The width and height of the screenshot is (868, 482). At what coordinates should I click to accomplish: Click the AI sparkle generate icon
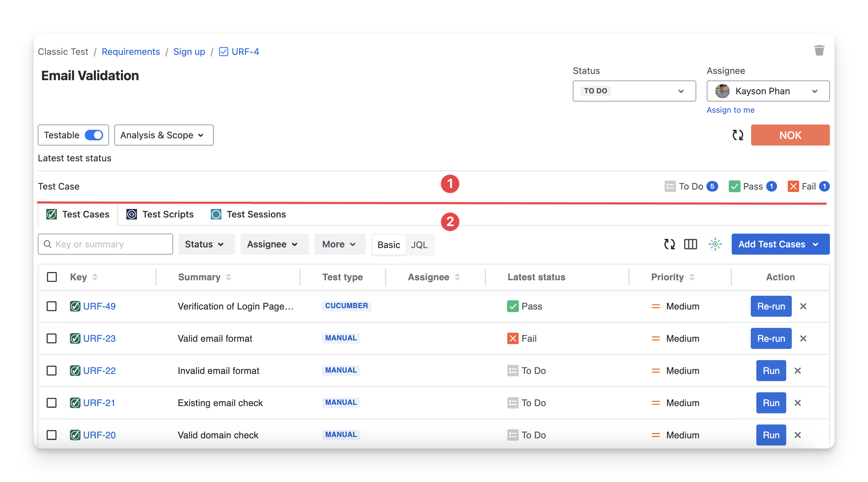point(715,244)
